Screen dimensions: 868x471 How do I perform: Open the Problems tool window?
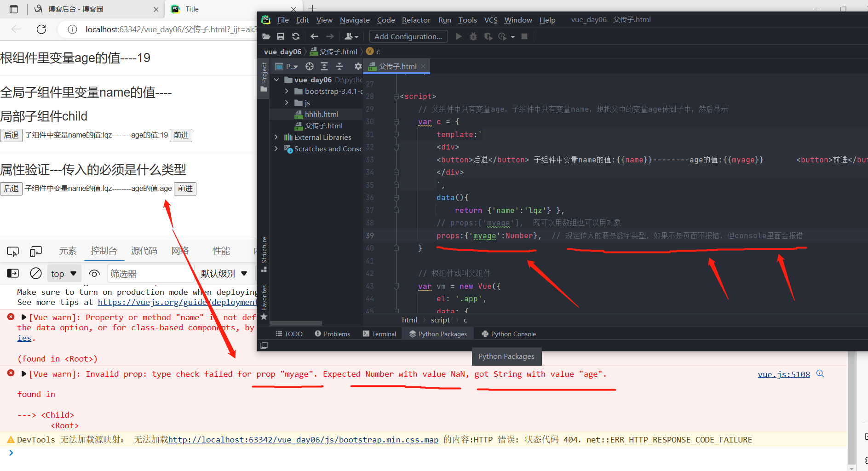coord(332,334)
